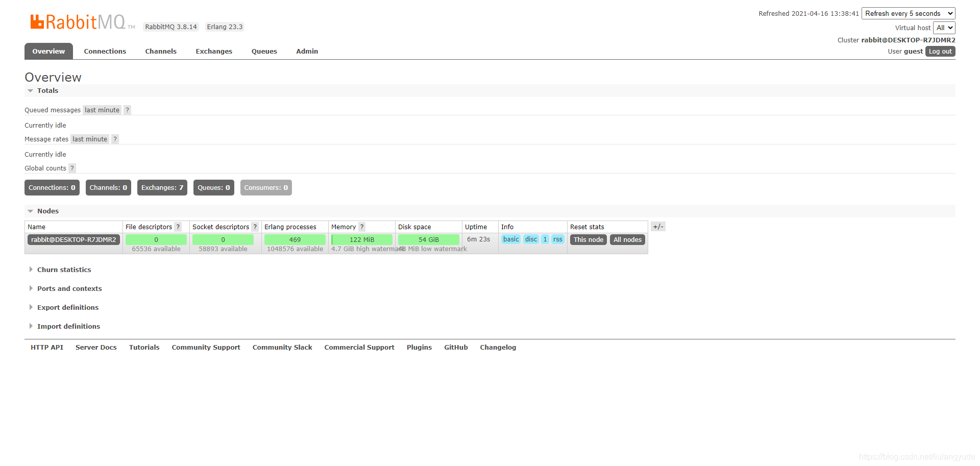Image resolution: width=980 pixels, height=466 pixels.
Task: Open help for File descriptors column
Action: point(178,227)
